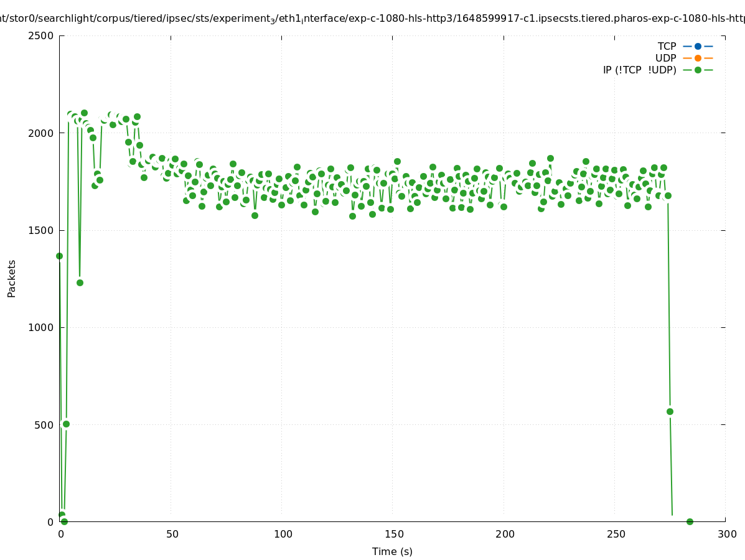Click the 1000 y-axis tick label
Screen dimensions: 745x560
(42, 327)
